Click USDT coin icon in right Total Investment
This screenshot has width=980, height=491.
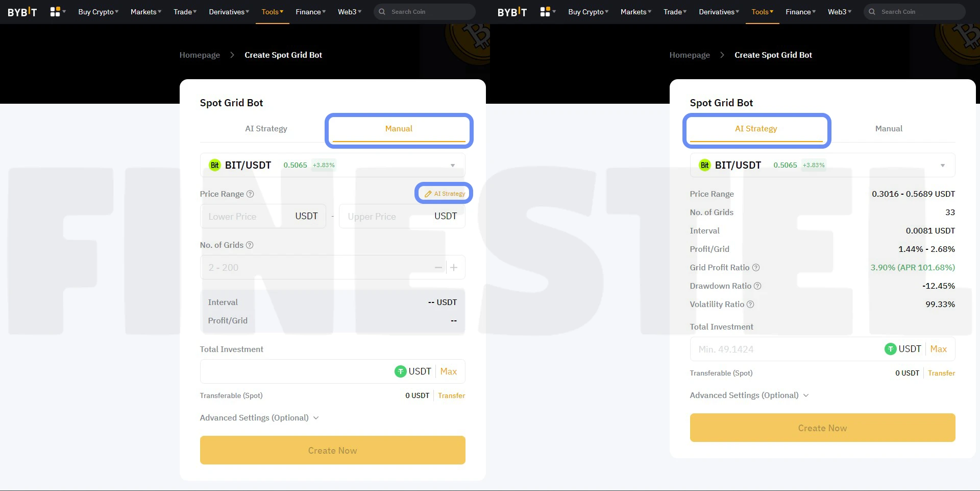pyautogui.click(x=891, y=349)
